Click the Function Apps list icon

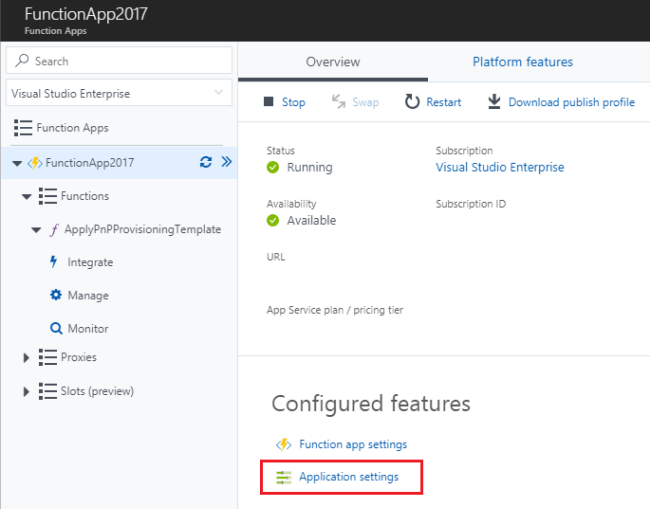point(23,128)
